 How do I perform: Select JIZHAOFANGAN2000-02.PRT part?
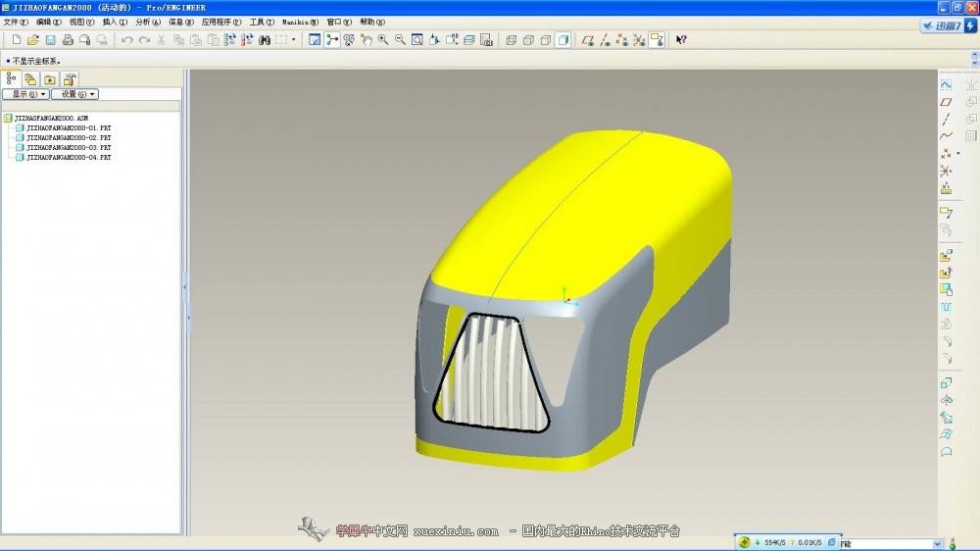click(x=69, y=138)
